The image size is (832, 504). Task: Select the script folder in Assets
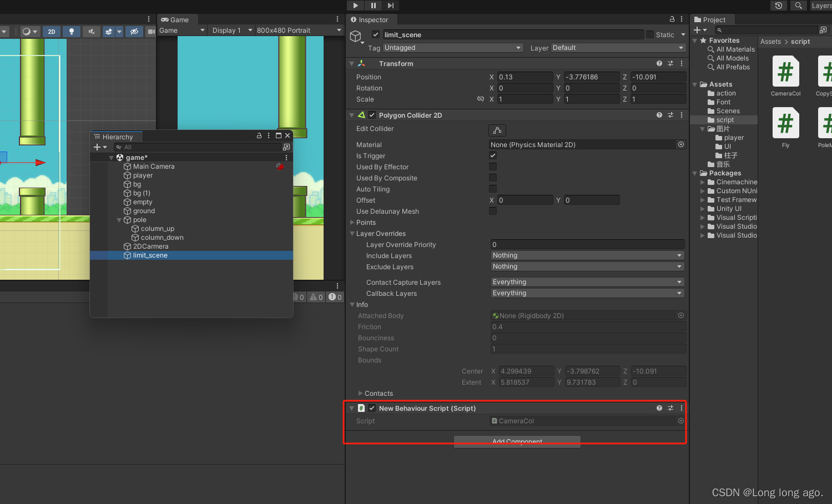(x=725, y=120)
